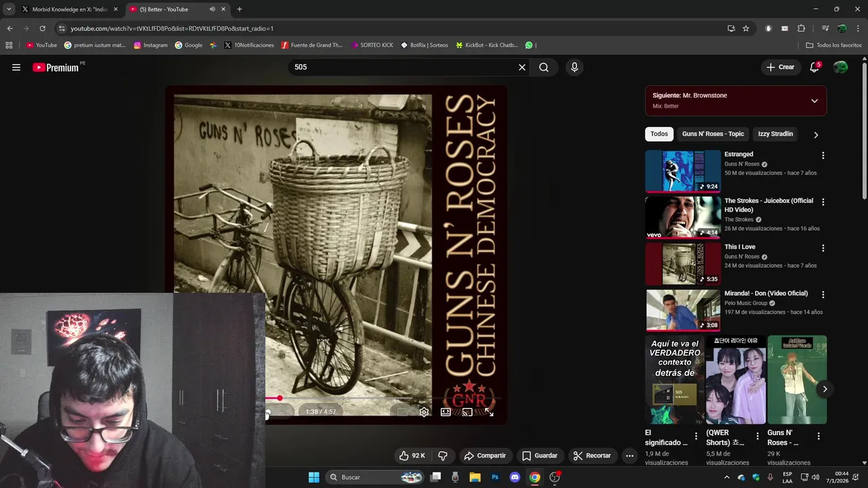Screen dimensions: 868x488
Task: Show more filter chips arrow
Action: coord(816,134)
